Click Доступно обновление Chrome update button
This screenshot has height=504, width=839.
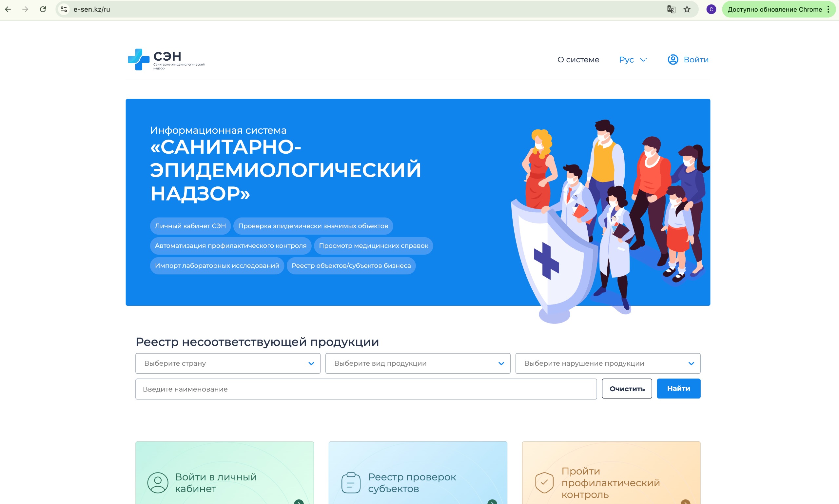pyautogui.click(x=774, y=9)
